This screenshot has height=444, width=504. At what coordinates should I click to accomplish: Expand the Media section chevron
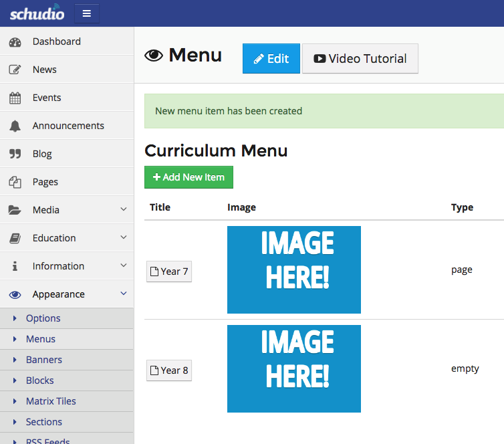click(x=124, y=209)
